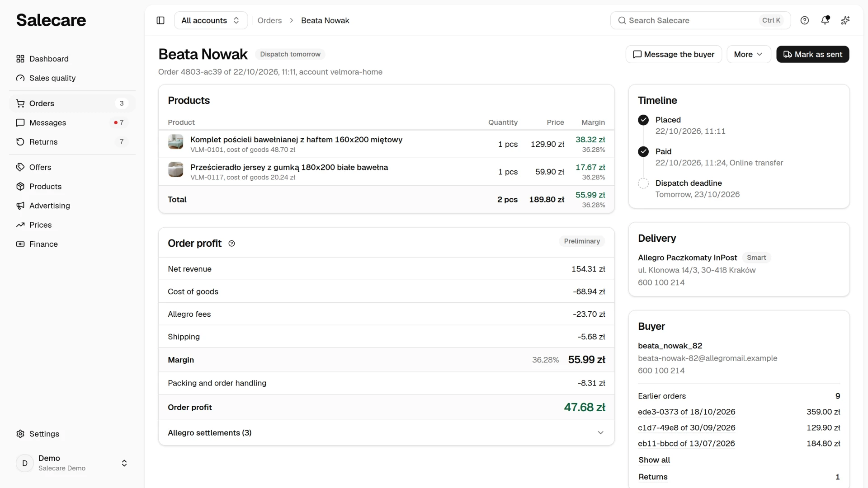Open order c1d7-49e8 of 30/09/2026

point(686,428)
